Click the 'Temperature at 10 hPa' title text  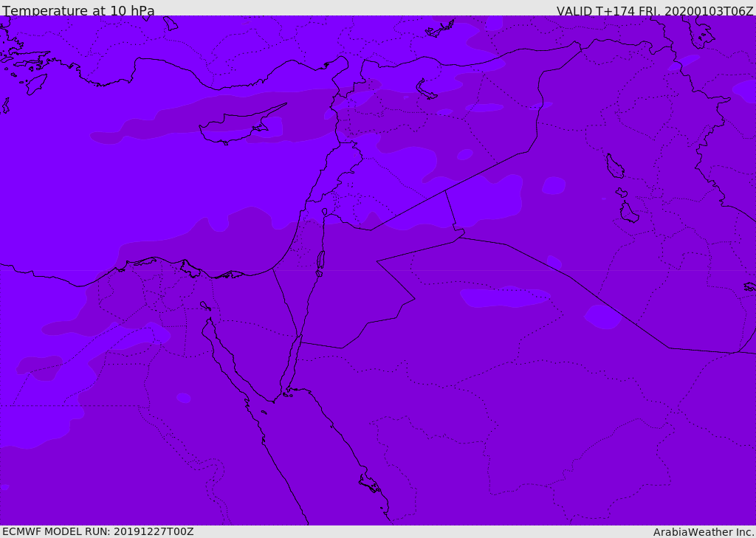click(78, 10)
